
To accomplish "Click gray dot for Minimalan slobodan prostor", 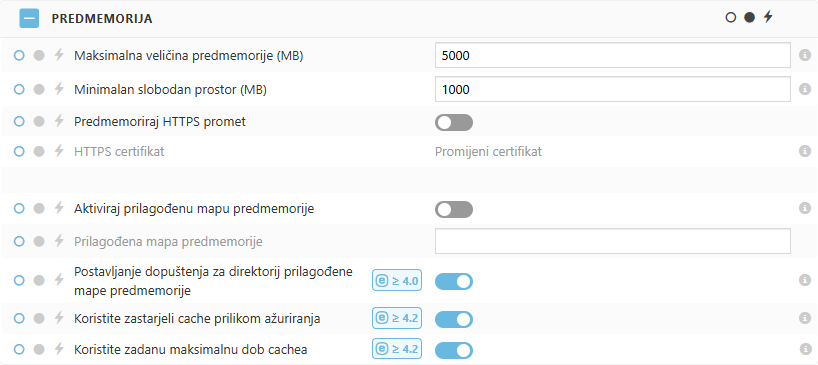I will point(39,89).
